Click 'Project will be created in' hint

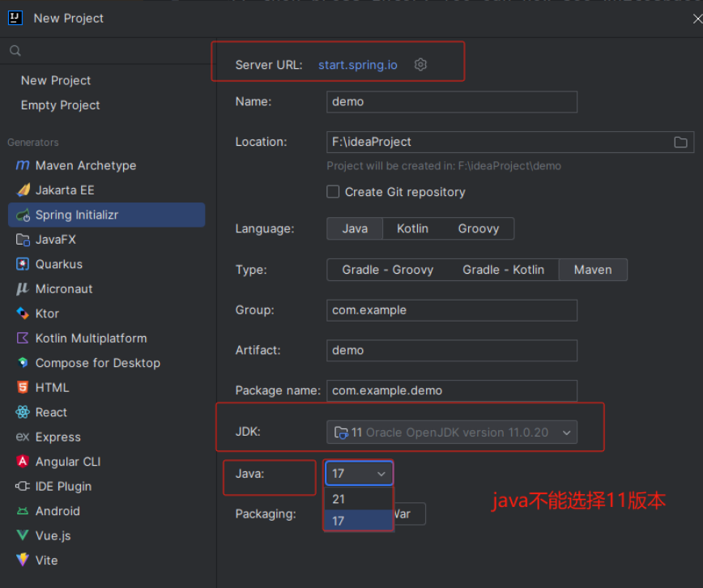444,166
